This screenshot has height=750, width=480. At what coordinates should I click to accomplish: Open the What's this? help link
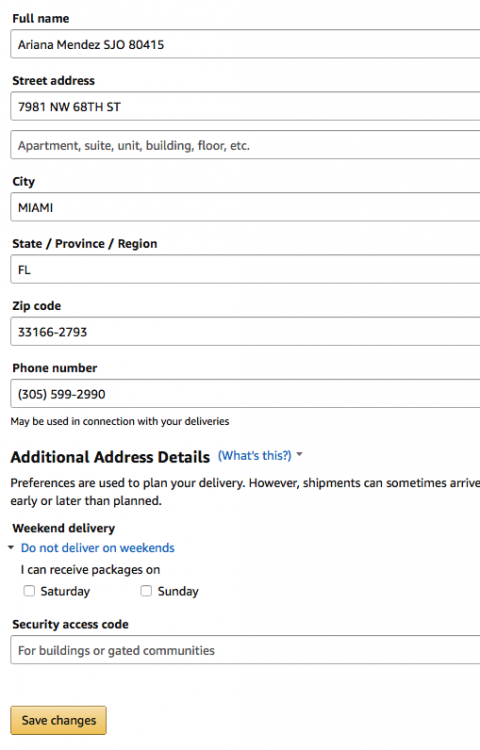click(x=254, y=455)
